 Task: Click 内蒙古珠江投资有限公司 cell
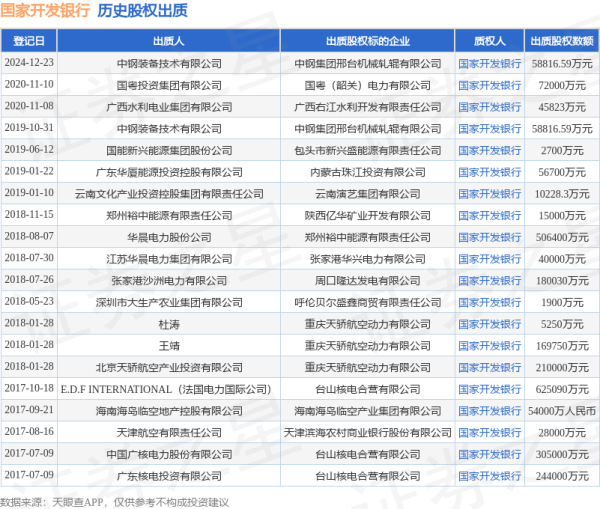[x=368, y=172]
